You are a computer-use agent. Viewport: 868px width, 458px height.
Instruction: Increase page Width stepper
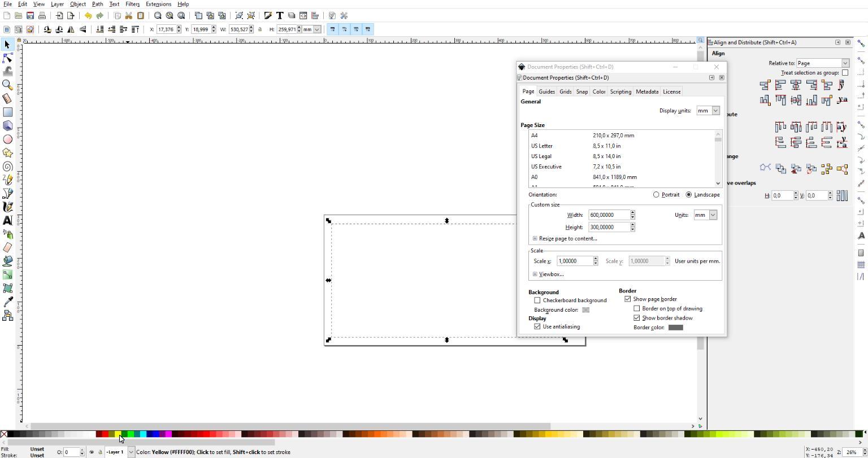pyautogui.click(x=633, y=213)
